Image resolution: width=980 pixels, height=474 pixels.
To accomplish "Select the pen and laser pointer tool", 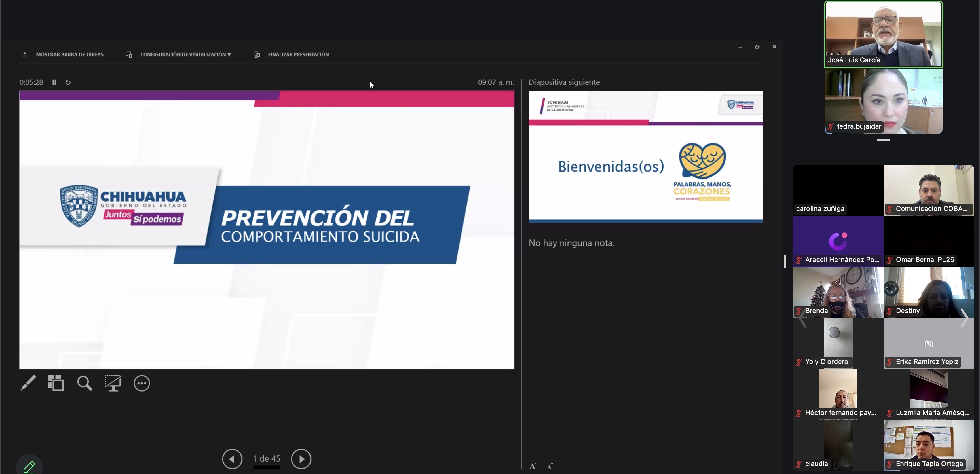I will point(28,383).
